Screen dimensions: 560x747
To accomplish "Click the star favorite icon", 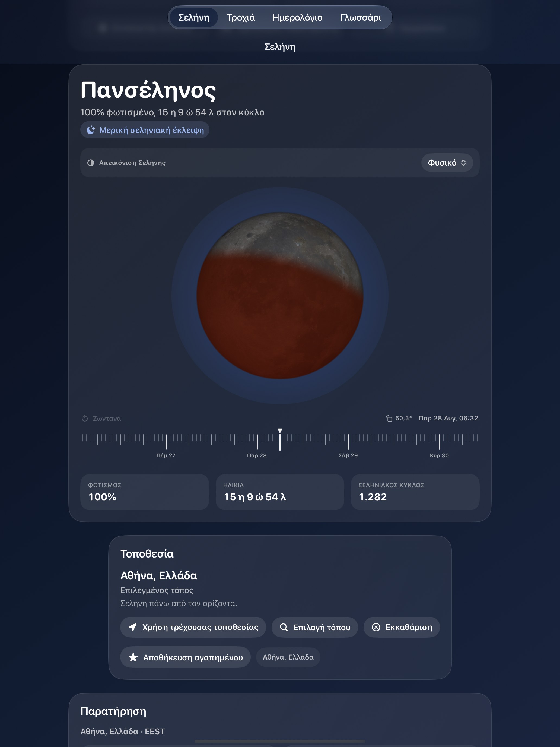I will coord(133,657).
